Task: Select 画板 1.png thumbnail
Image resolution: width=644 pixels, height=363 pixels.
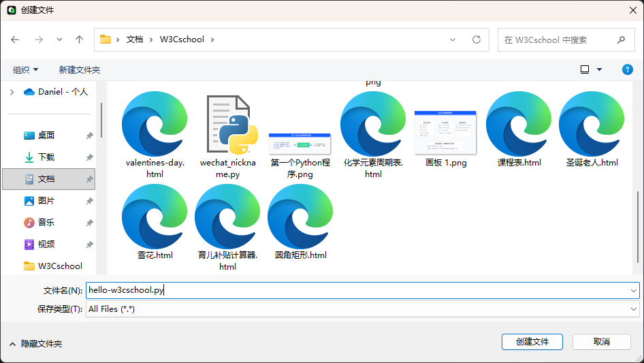Action: point(446,138)
